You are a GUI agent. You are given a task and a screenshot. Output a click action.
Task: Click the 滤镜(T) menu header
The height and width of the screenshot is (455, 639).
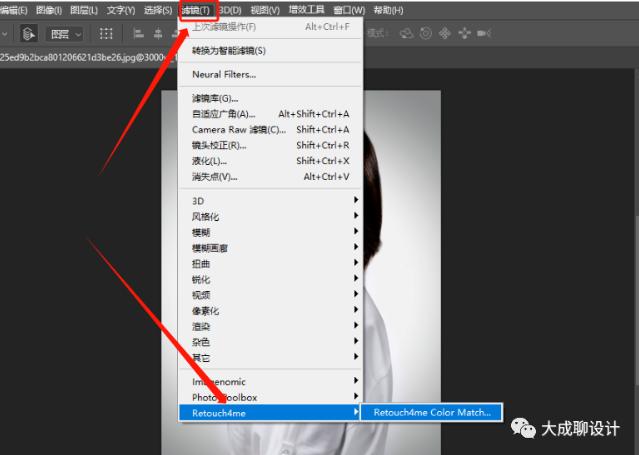coord(196,10)
